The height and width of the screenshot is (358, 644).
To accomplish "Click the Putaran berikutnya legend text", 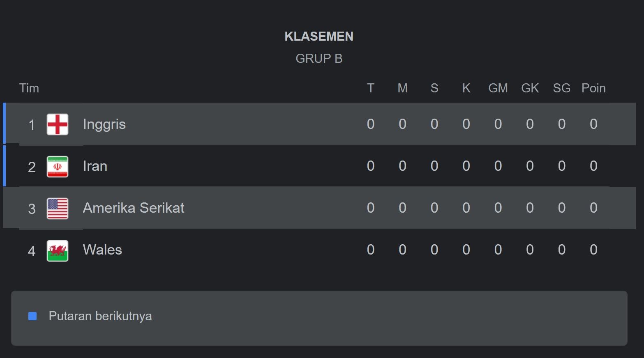I will pos(100,316).
